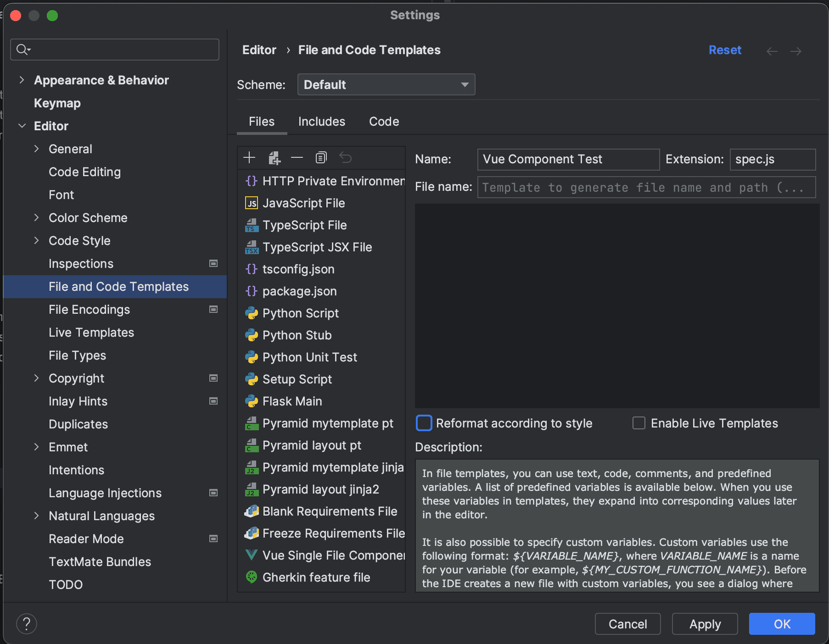Viewport: 829px width, 644px height.
Task: Select the Gherkin feature file template
Action: (x=316, y=577)
